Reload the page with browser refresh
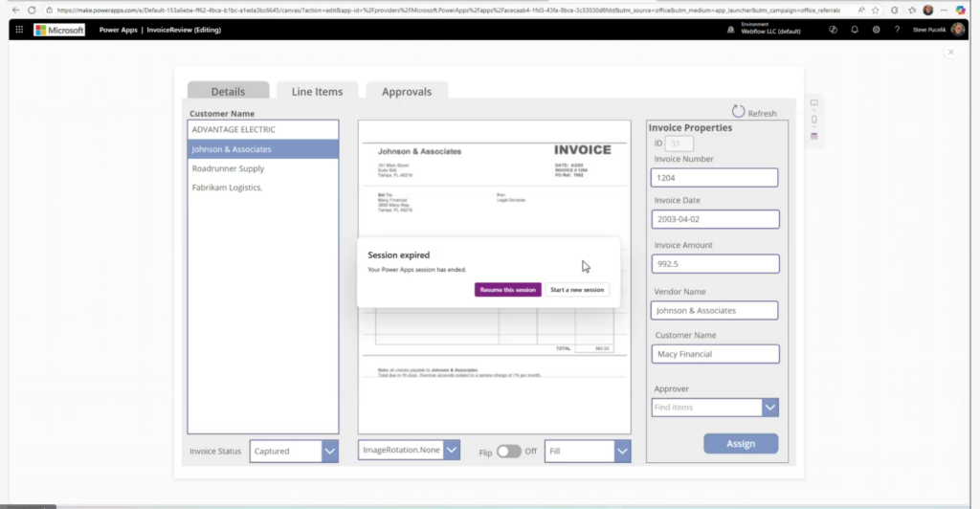980x509 pixels. [32, 10]
